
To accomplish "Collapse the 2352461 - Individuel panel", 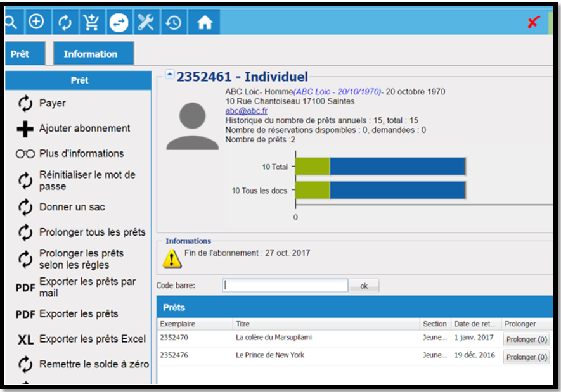I will [170, 74].
